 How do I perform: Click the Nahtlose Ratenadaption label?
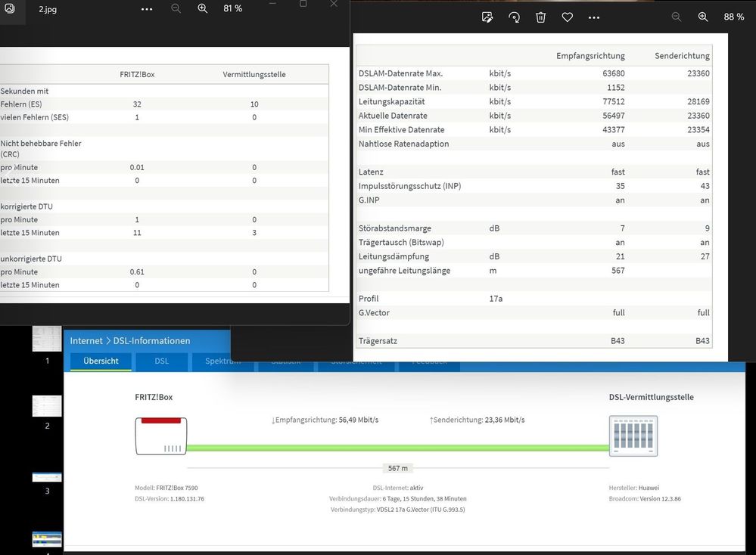tap(403, 144)
